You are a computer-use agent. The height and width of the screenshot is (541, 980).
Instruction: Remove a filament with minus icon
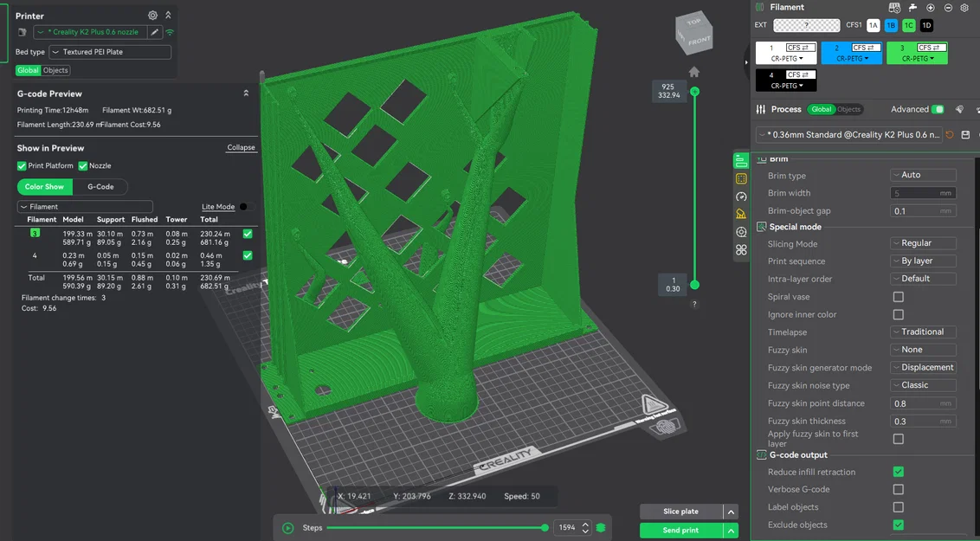click(948, 8)
